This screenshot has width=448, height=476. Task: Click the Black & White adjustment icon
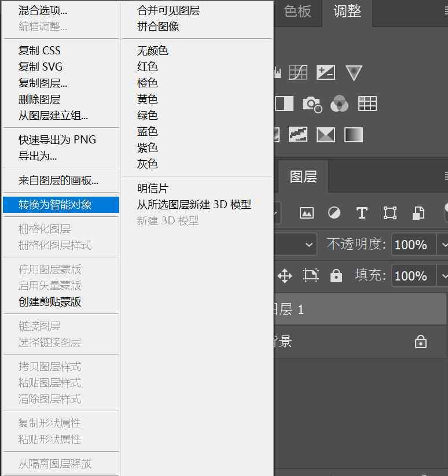(x=284, y=104)
